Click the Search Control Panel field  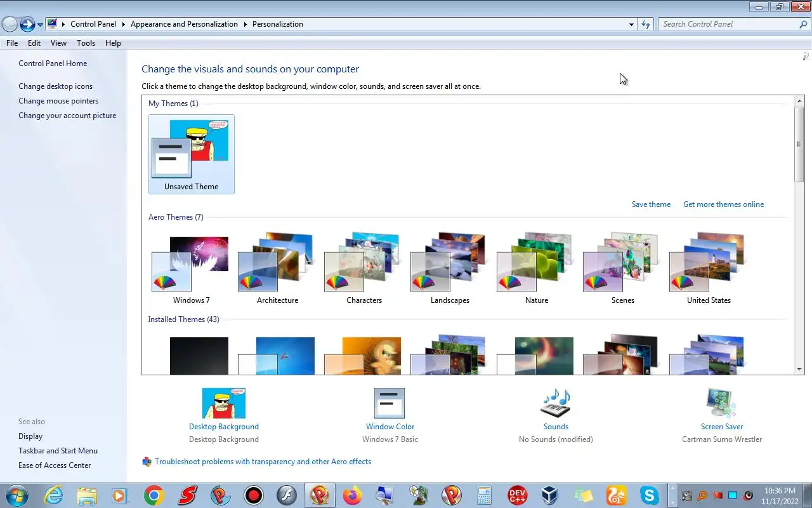(x=728, y=24)
